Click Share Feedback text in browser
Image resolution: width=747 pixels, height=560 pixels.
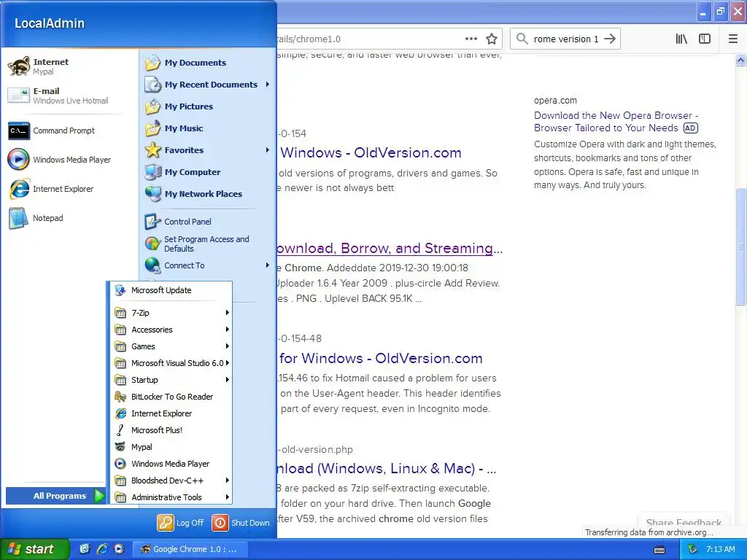click(x=684, y=522)
